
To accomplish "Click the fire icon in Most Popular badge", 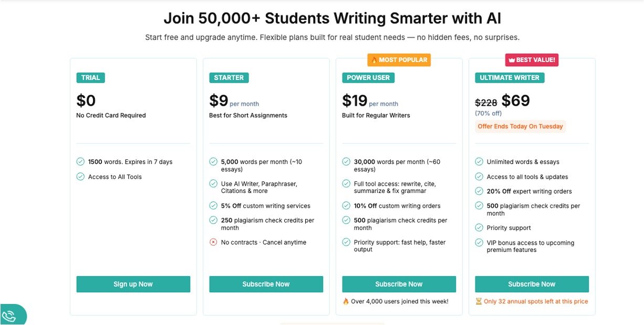I will click(x=374, y=60).
